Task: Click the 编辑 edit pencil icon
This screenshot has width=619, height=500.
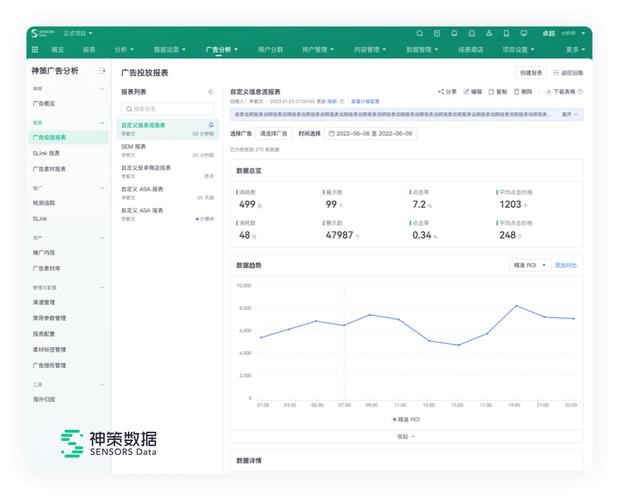Action: pyautogui.click(x=466, y=92)
